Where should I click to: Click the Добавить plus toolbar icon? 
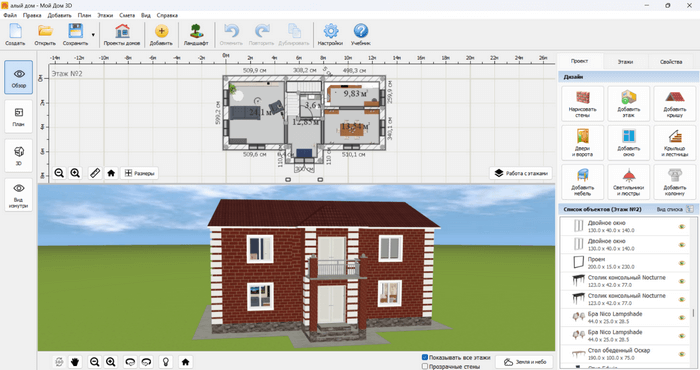161,34
